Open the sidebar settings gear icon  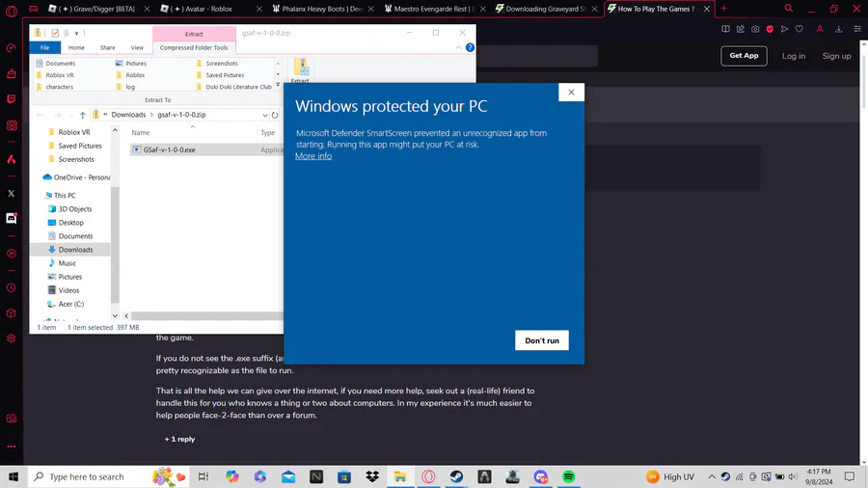point(11,339)
